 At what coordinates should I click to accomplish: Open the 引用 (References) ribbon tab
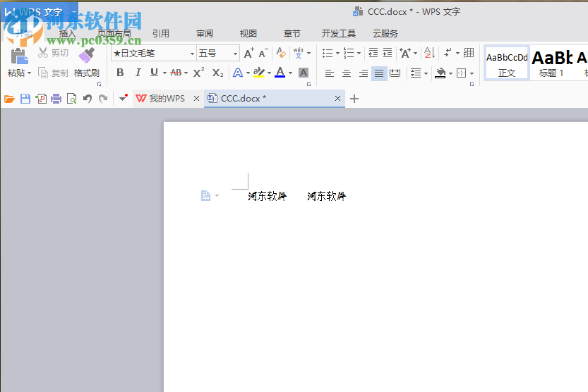(x=160, y=34)
